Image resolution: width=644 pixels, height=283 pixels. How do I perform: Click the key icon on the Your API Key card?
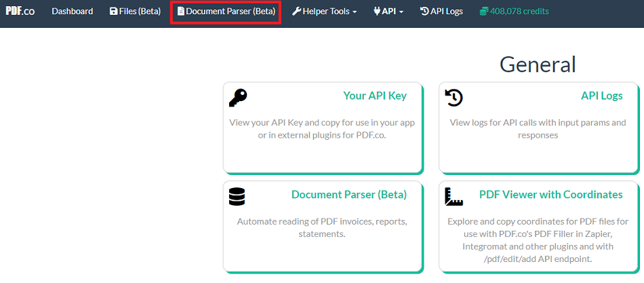click(238, 98)
